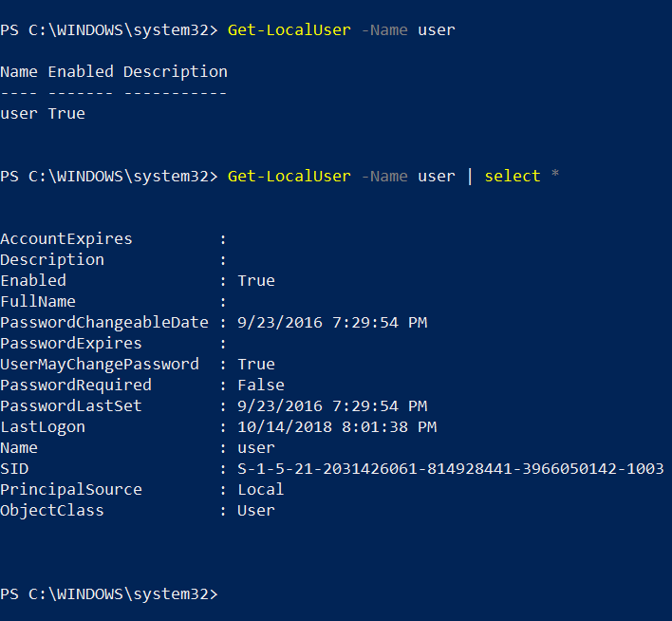Click the second Get-LocalUser command text

(289, 177)
